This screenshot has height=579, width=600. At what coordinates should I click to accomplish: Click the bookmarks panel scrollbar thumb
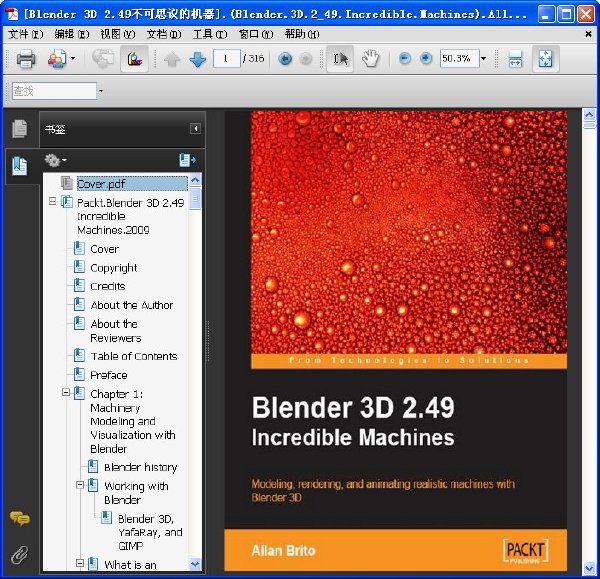coord(195,199)
